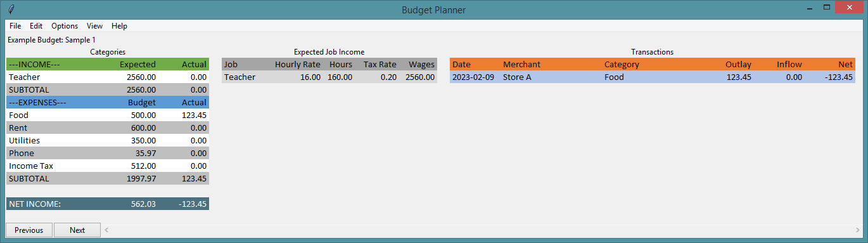Click merchant Store A in transactions
Screen dimensions: 868x243
pos(517,77)
